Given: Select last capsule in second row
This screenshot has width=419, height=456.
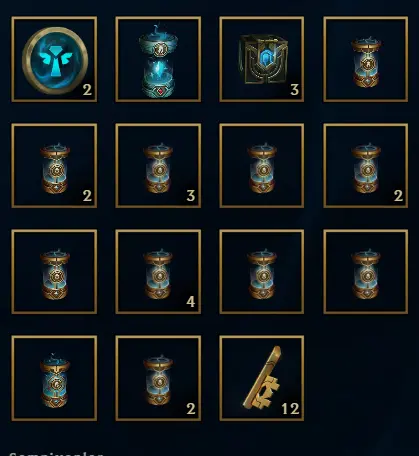Looking at the screenshot, I should 366,166.
